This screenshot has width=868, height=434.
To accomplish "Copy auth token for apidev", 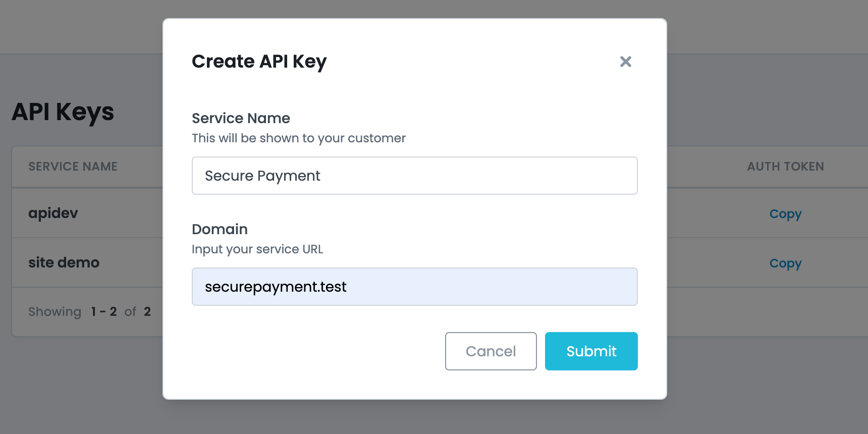I will click(x=785, y=214).
